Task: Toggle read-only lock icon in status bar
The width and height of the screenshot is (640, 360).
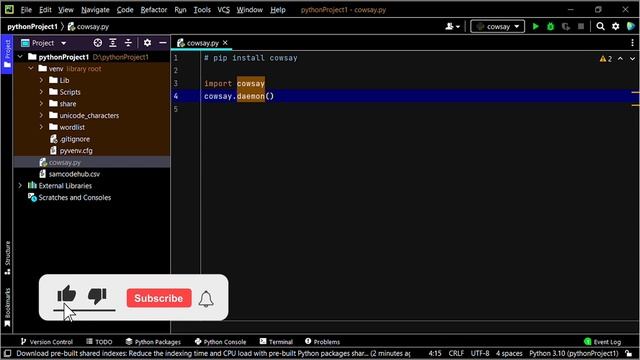Action: [x=629, y=353]
